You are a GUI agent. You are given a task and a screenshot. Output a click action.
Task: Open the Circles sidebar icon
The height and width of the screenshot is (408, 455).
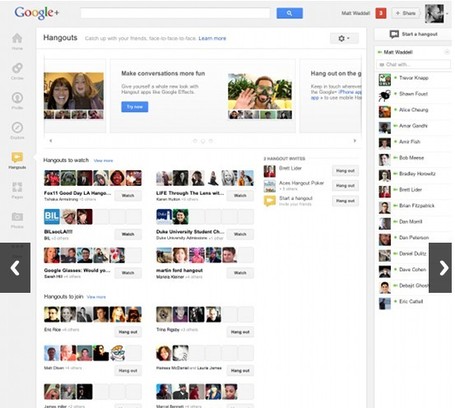point(17,68)
